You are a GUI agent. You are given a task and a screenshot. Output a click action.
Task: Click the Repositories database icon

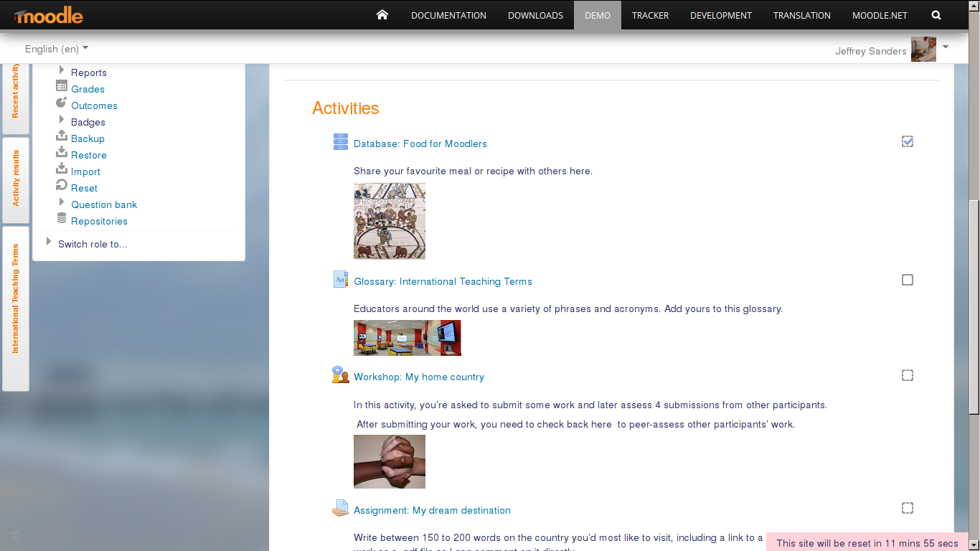tap(62, 218)
